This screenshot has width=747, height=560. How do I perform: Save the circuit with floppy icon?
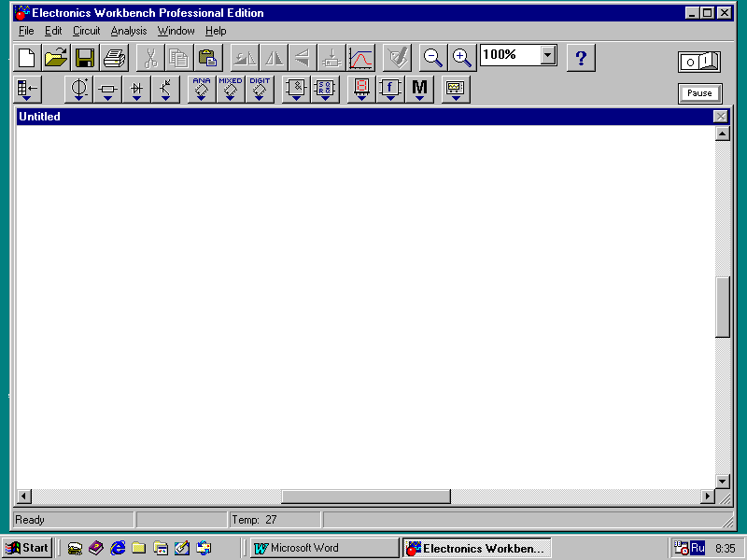85,58
